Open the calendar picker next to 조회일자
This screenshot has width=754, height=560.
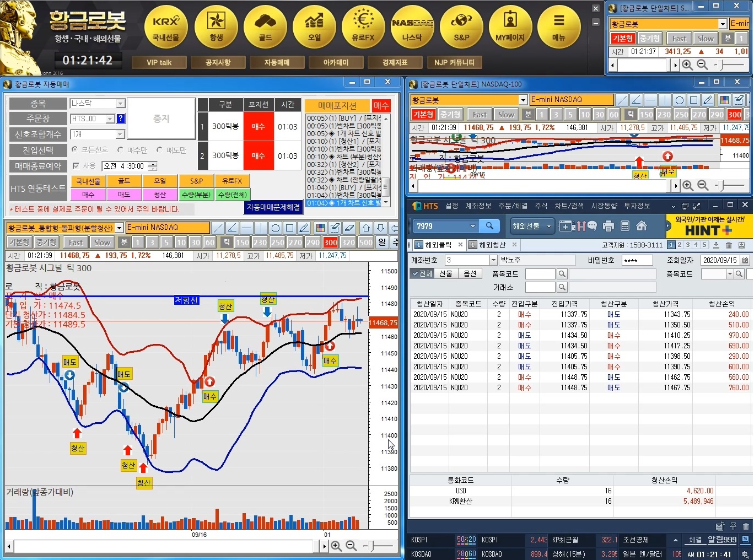click(746, 260)
